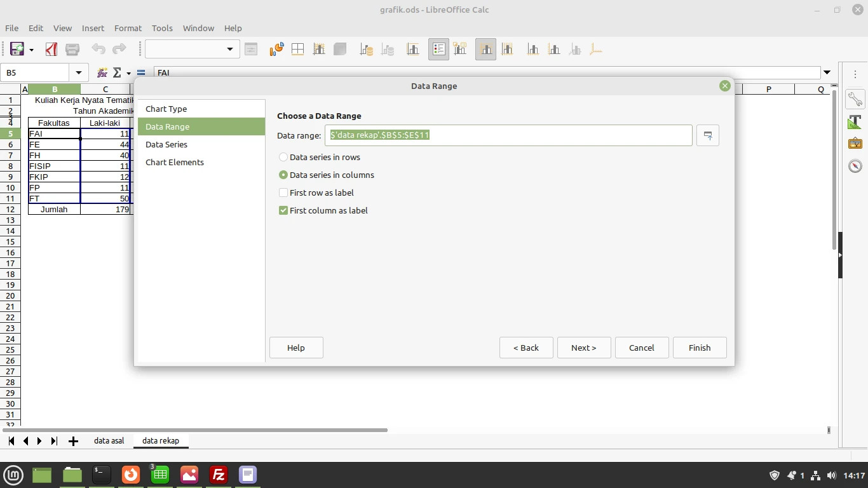Click the Next button
Screen dimensions: 868x488
point(584,348)
